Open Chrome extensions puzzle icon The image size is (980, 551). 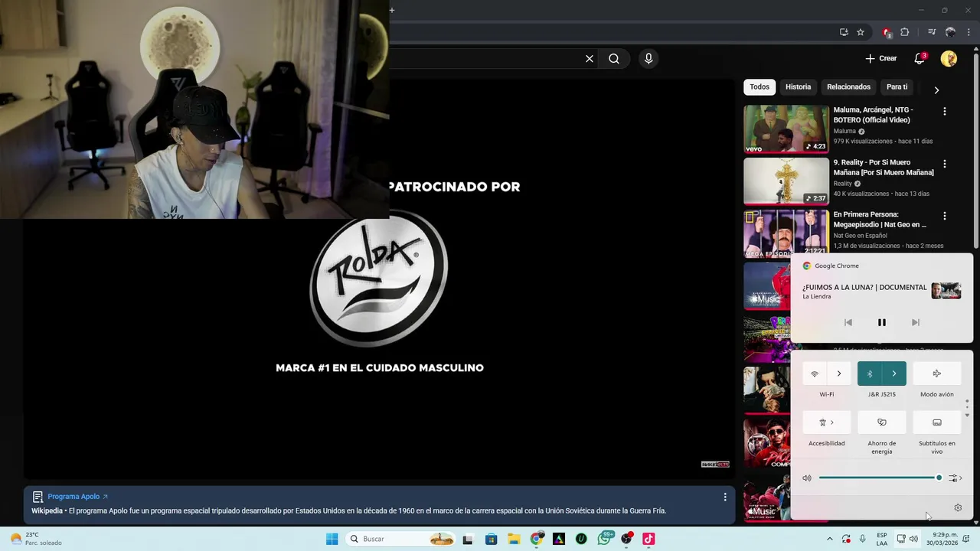(x=904, y=32)
